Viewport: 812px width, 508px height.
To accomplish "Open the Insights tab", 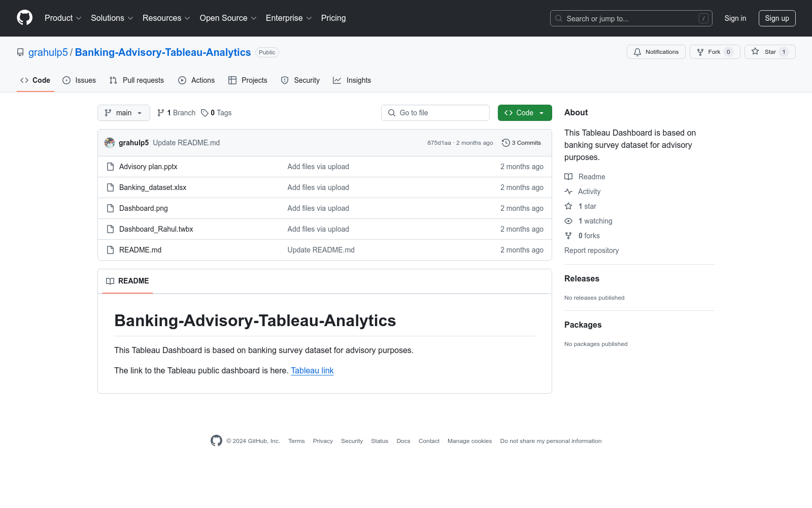I will [x=352, y=80].
